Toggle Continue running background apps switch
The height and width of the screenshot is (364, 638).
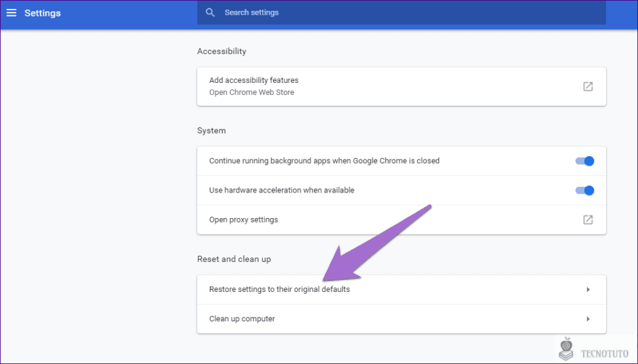[584, 161]
